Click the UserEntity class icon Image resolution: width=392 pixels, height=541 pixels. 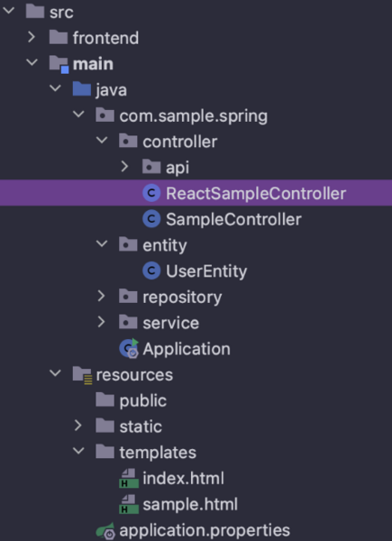[151, 270]
